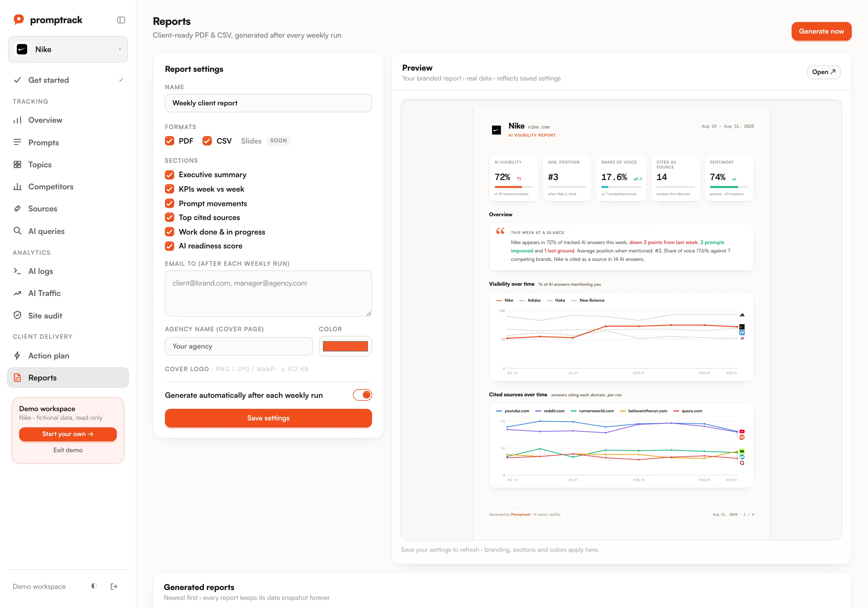Toggle Executive summary section checkbox
Viewport: 868px width, 608px height.
(170, 175)
